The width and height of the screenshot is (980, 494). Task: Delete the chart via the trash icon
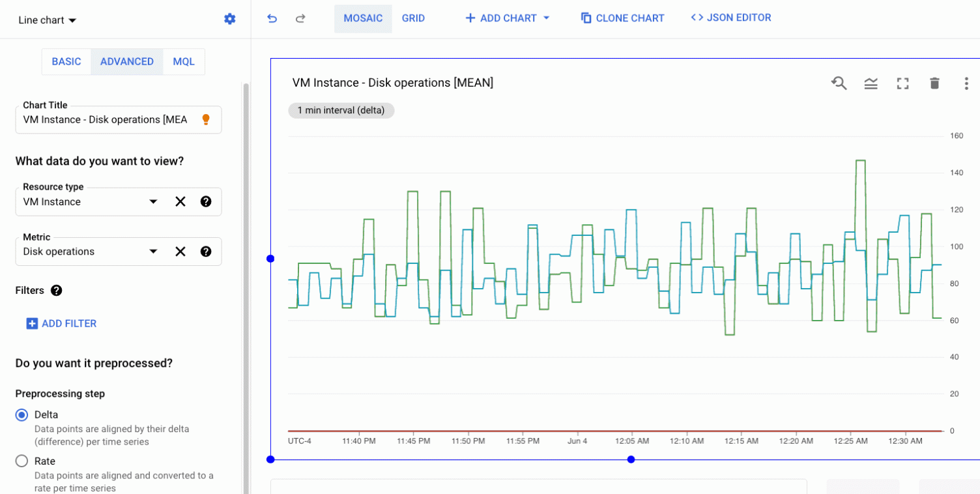pyautogui.click(x=934, y=83)
